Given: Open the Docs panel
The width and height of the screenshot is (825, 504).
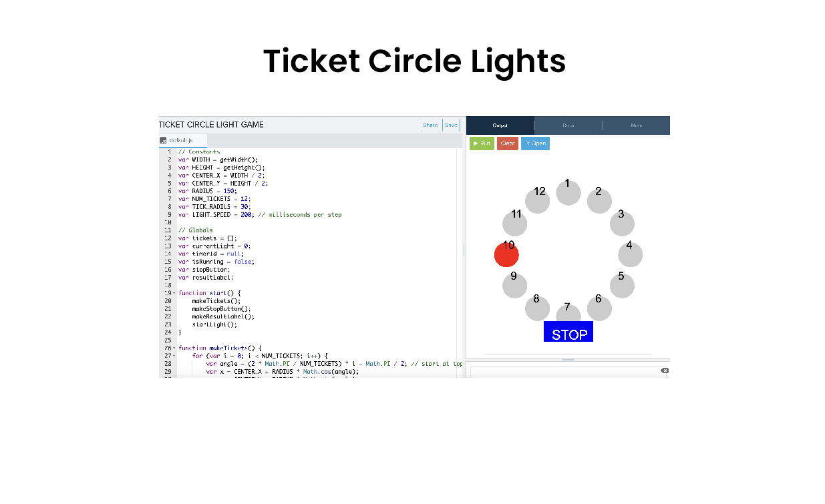Looking at the screenshot, I should pyautogui.click(x=568, y=125).
